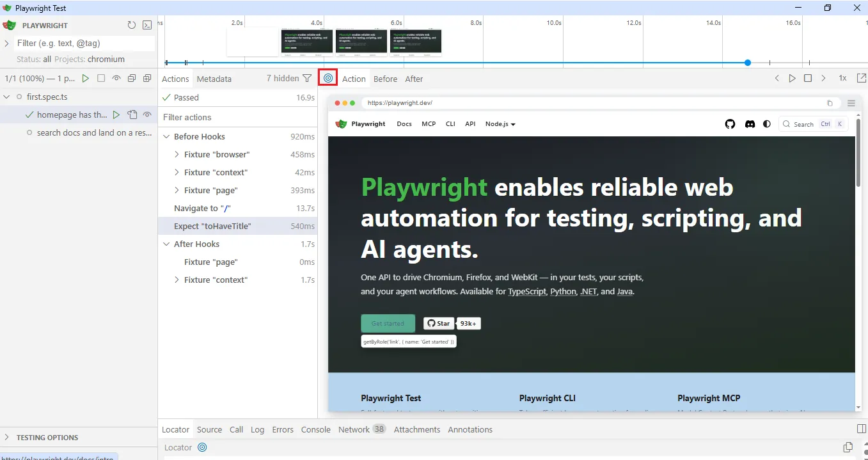The image size is (868, 460).
Task: Toggle watch eye on 'homepage has th...' row
Action: 147,115
